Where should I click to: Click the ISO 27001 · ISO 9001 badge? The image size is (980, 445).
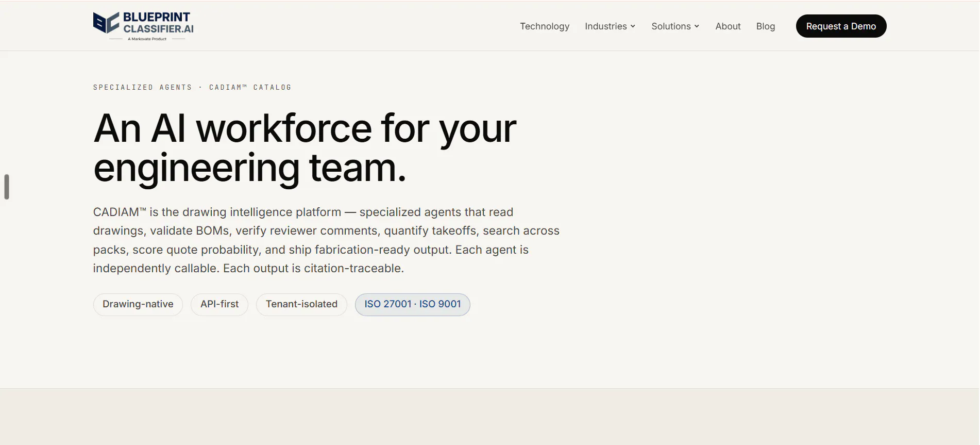[x=413, y=304]
